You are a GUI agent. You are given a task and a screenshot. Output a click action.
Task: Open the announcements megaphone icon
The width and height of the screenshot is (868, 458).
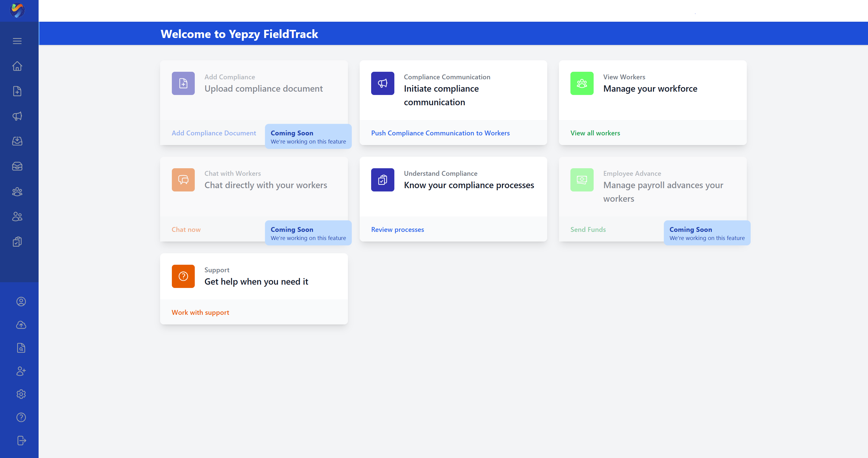pos(17,116)
